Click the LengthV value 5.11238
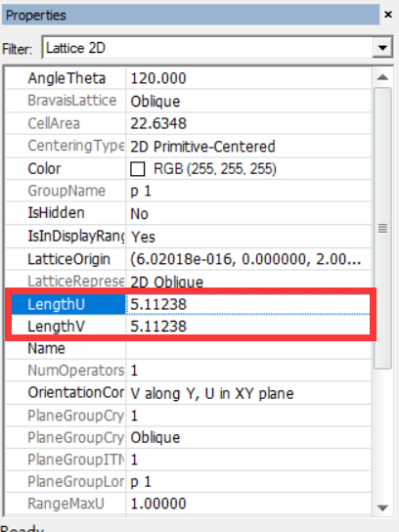Viewport: 399px width, 532px height. point(158,327)
